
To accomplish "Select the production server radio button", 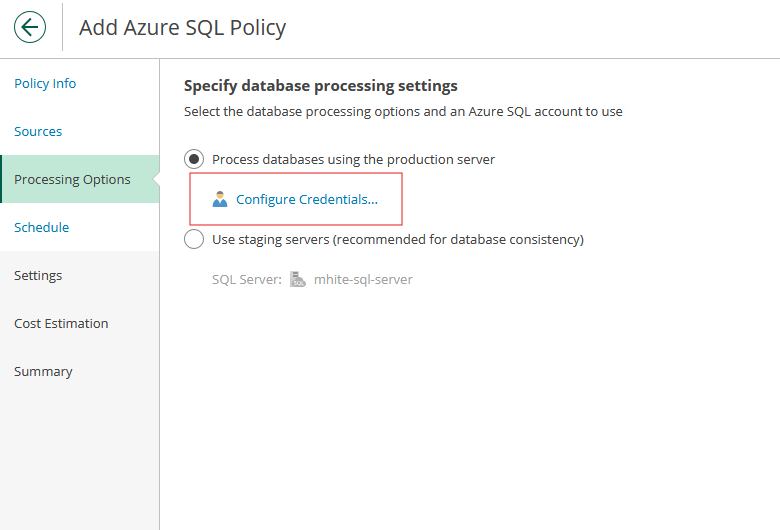I will [194, 159].
